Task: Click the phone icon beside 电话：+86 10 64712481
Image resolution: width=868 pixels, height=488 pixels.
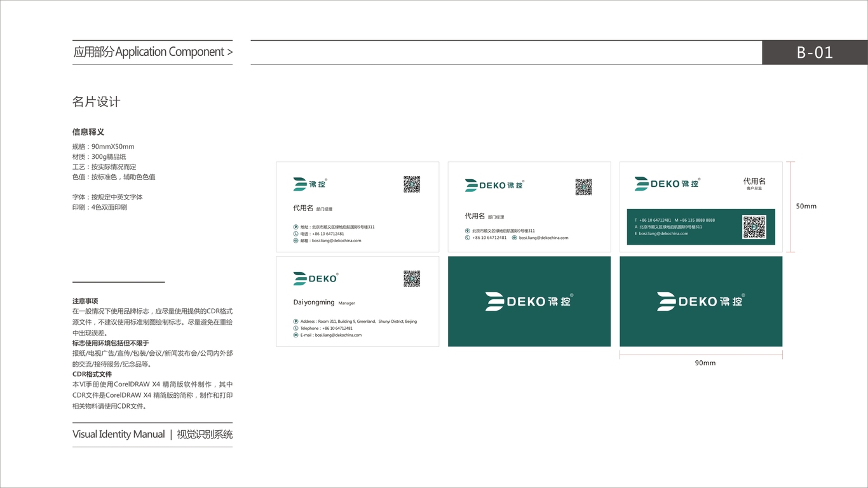Action: [296, 234]
